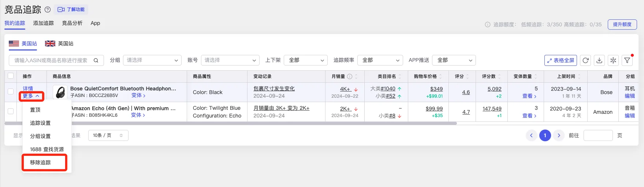Go to the next page arrow
644x187 pixels.
[559, 135]
